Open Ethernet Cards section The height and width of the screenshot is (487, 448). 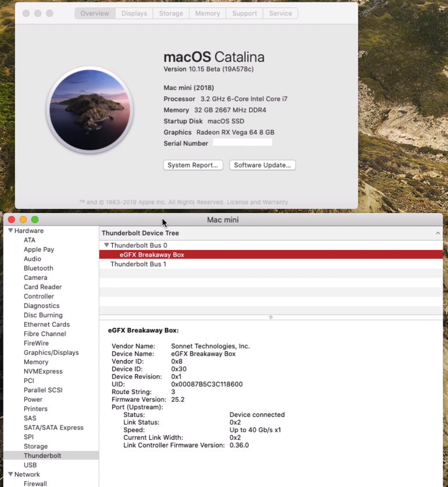[46, 324]
